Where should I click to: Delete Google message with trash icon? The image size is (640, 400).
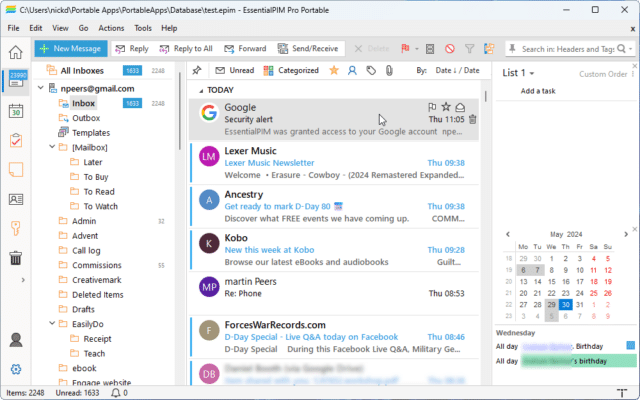click(x=473, y=120)
